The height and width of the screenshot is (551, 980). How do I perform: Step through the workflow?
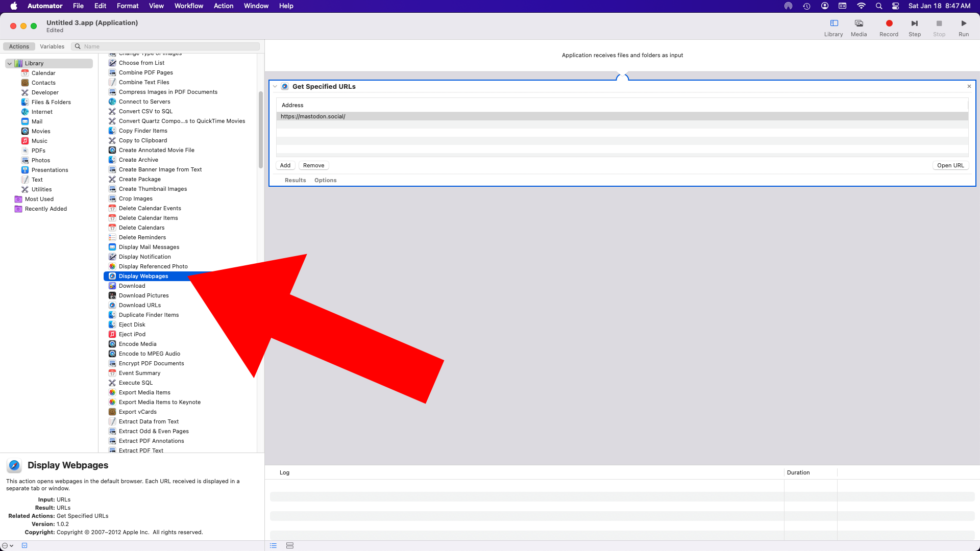coord(915,28)
